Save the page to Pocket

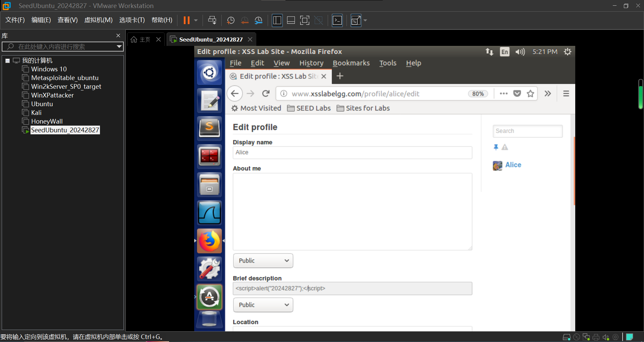[517, 93]
